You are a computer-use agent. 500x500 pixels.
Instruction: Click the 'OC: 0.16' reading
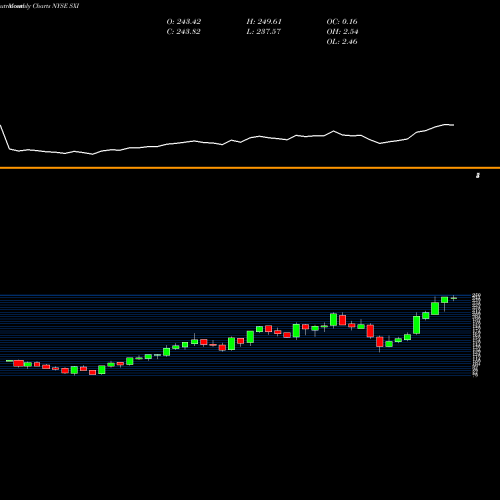point(342,22)
